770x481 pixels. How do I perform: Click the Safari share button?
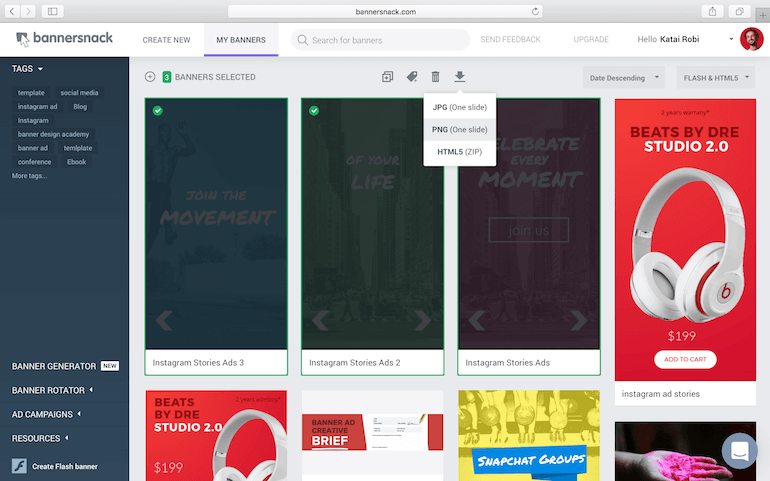pos(713,11)
